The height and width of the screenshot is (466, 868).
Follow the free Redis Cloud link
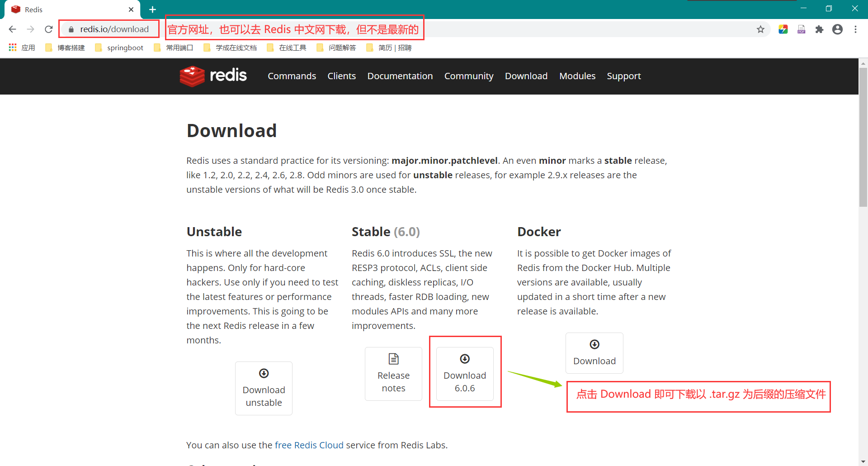coord(309,445)
